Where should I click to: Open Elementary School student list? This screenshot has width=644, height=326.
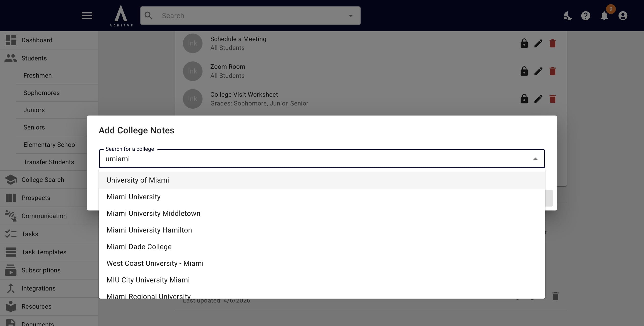[x=51, y=145]
